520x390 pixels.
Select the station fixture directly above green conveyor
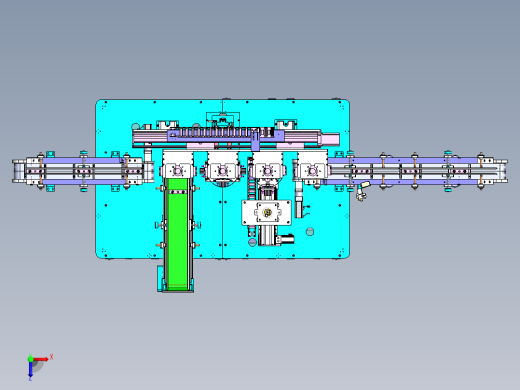[178, 164]
